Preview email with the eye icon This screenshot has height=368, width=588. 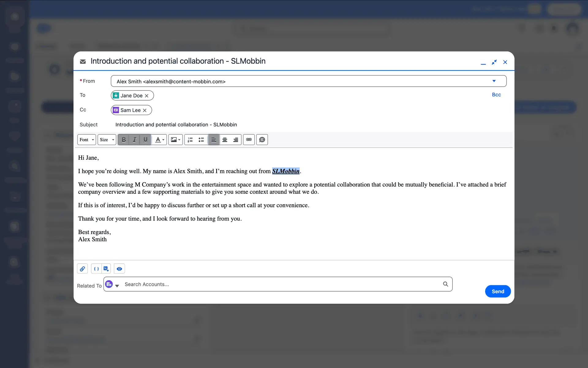point(119,269)
